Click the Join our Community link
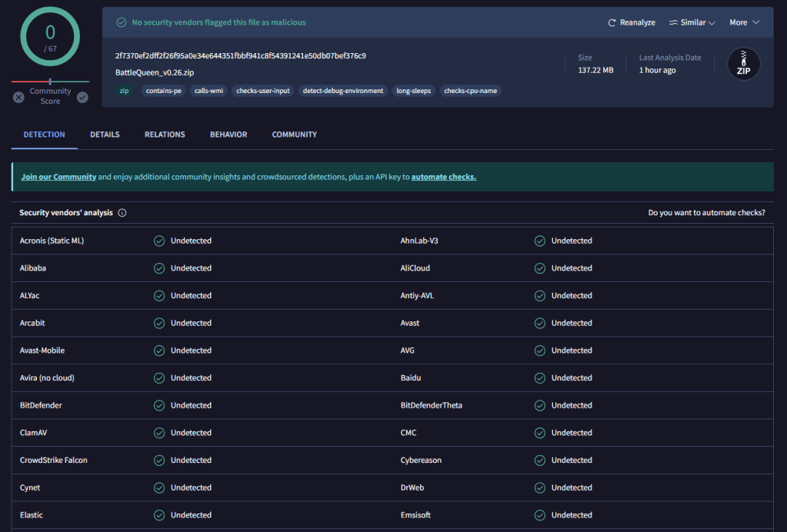The width and height of the screenshot is (787, 532). (x=58, y=177)
